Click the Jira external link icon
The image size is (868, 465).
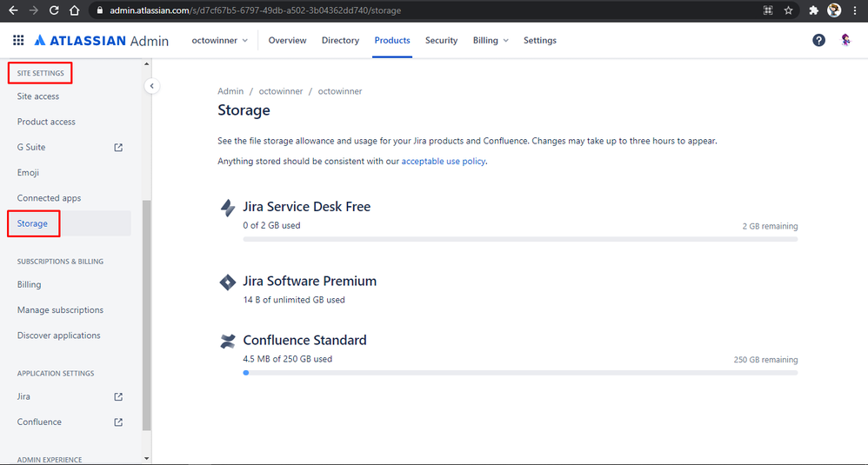[118, 397]
